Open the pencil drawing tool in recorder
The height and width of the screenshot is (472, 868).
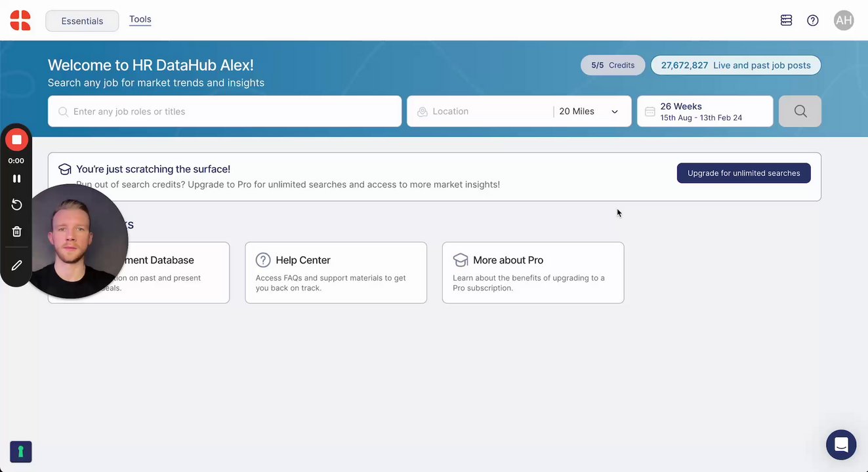(x=16, y=265)
